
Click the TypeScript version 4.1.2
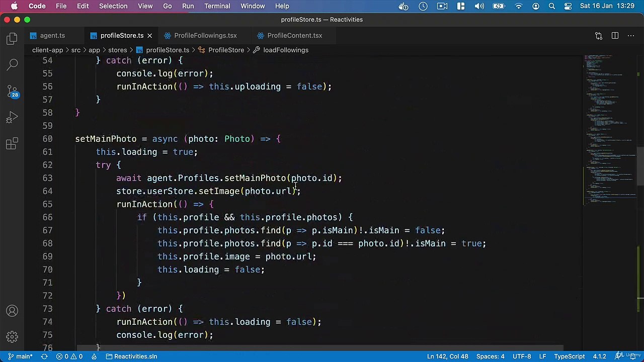(x=599, y=356)
